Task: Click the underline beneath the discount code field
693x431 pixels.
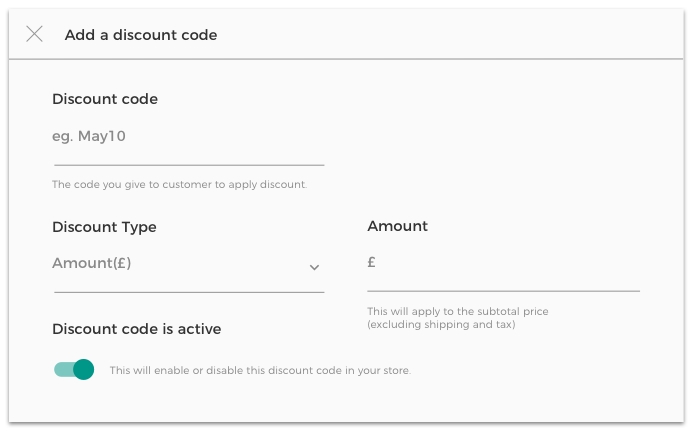Action: pos(188,164)
